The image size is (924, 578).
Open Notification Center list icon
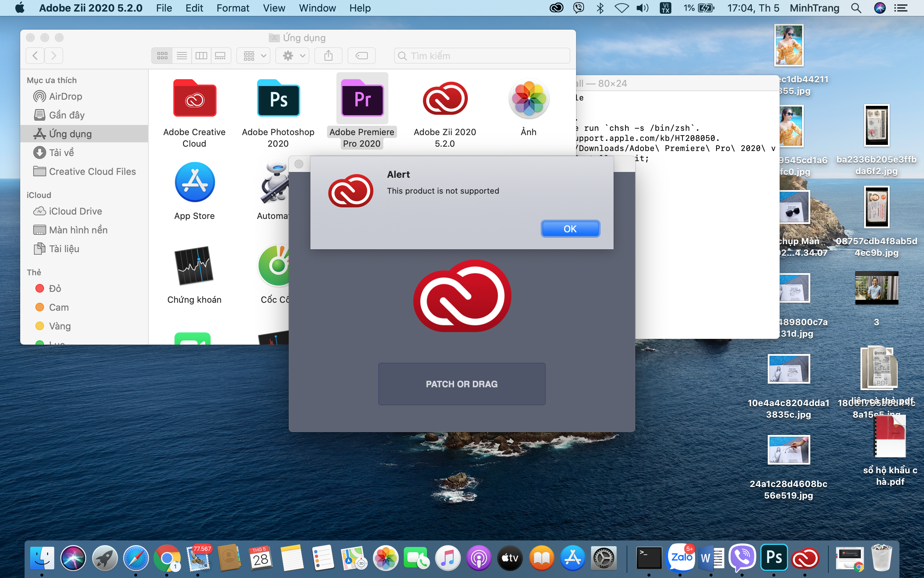tap(901, 8)
